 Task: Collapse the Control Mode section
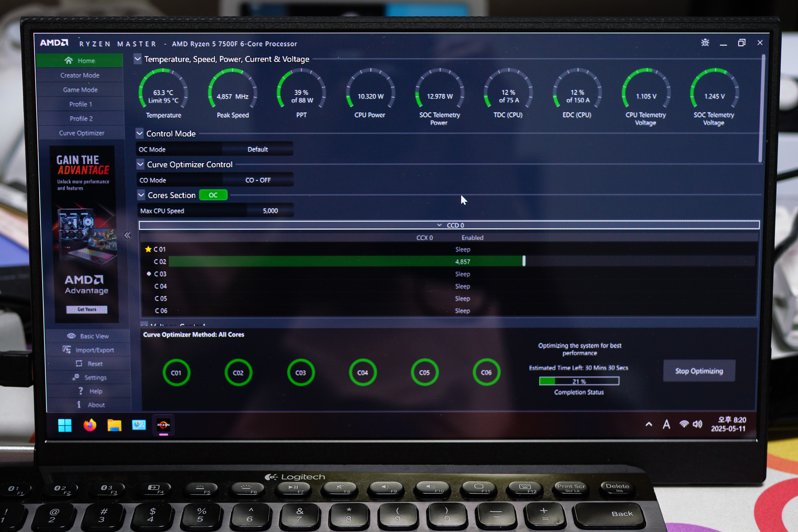pos(139,133)
